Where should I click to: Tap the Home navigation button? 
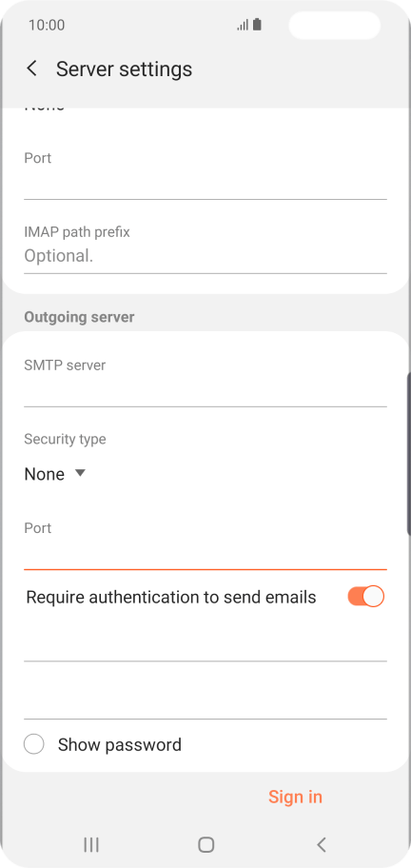pos(205,844)
